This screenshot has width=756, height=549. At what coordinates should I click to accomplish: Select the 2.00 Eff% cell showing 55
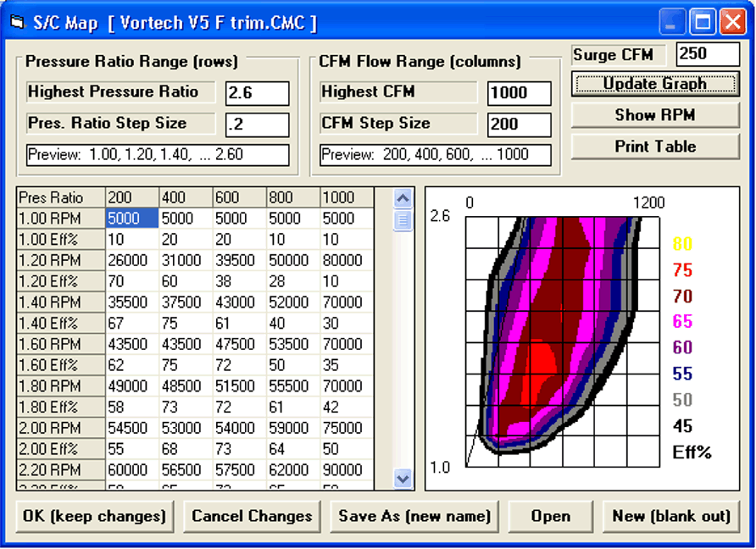[x=132, y=449]
